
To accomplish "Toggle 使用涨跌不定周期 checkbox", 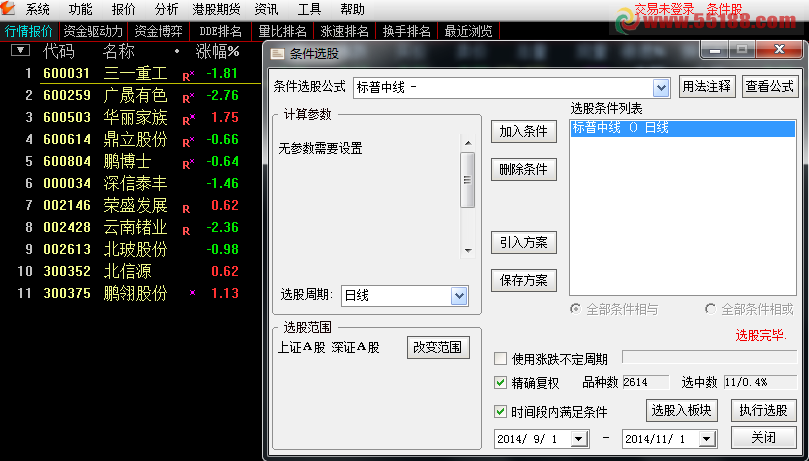I will click(x=500, y=358).
